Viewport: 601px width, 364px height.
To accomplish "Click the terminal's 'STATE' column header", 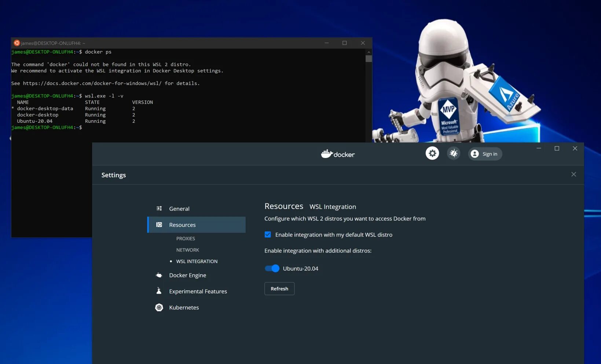I will [92, 102].
